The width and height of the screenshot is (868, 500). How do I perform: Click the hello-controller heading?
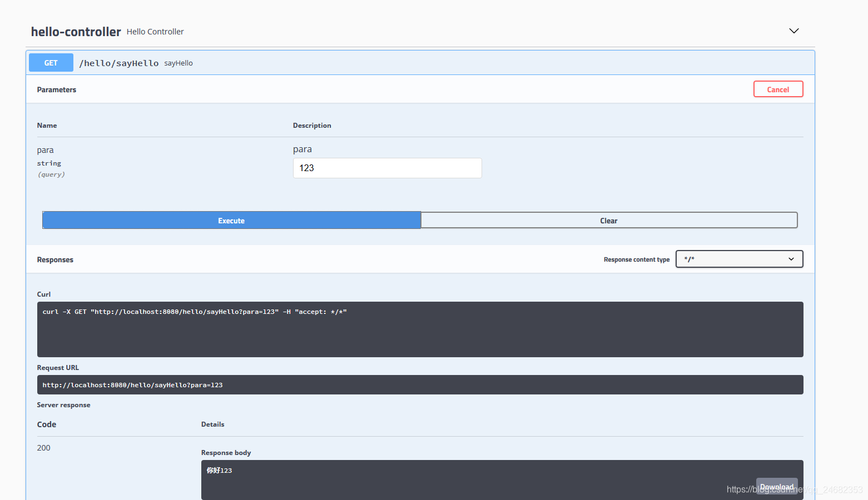coord(76,32)
